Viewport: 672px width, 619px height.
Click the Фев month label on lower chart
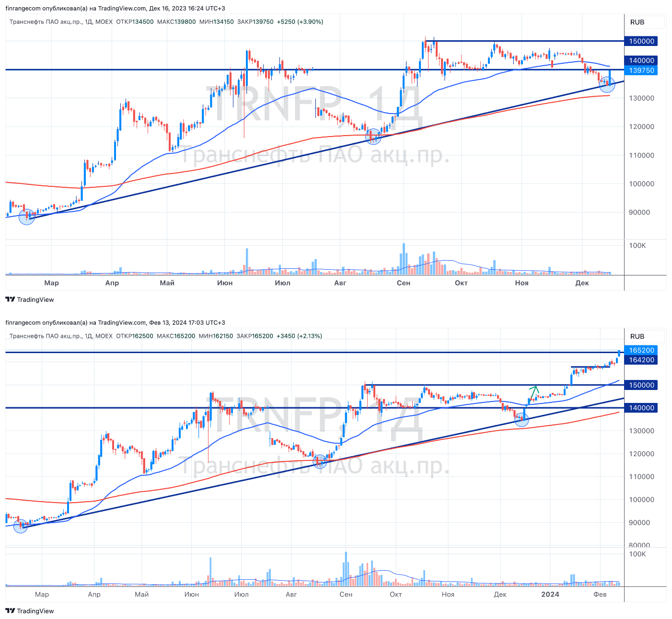(600, 594)
